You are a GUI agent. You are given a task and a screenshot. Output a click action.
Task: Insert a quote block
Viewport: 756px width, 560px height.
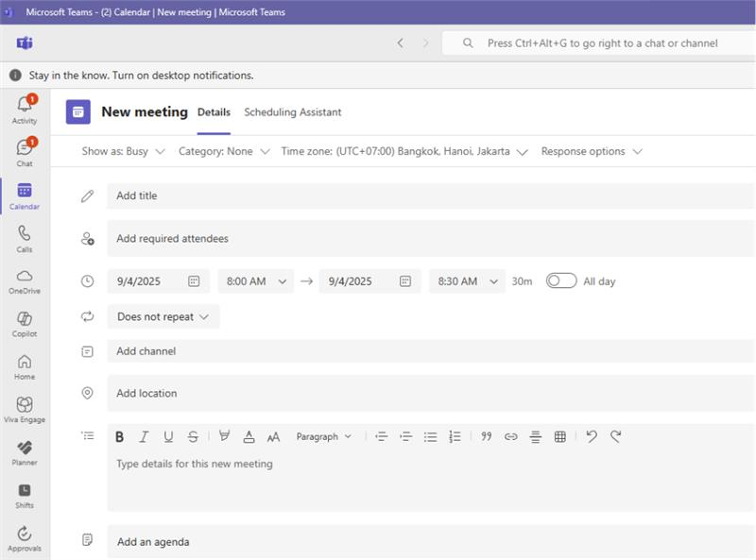(x=487, y=436)
